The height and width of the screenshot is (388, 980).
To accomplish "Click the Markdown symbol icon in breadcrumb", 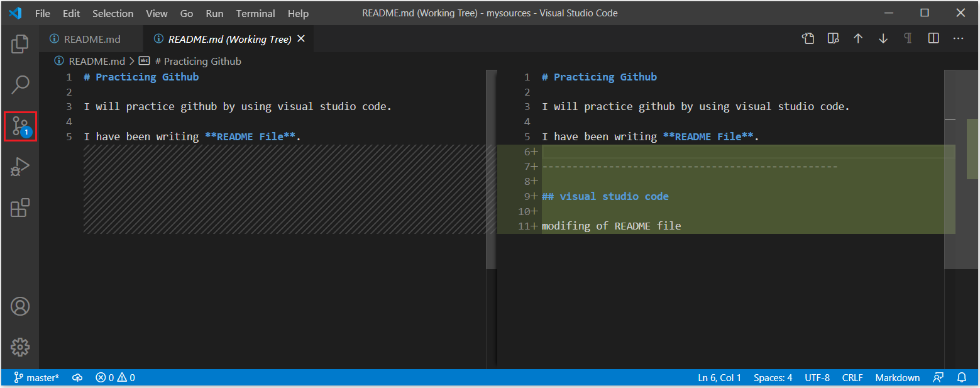I will coord(144,61).
